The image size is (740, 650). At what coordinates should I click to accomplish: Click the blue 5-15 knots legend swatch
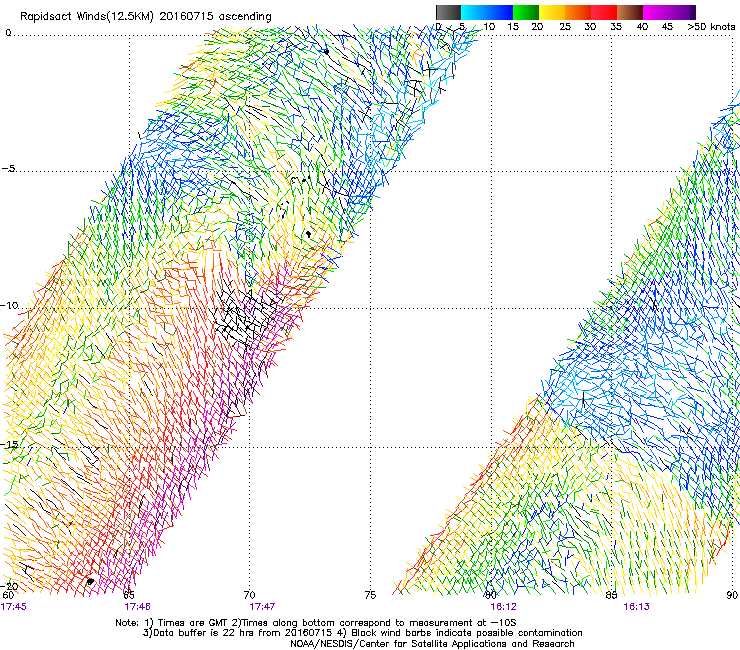point(487,12)
